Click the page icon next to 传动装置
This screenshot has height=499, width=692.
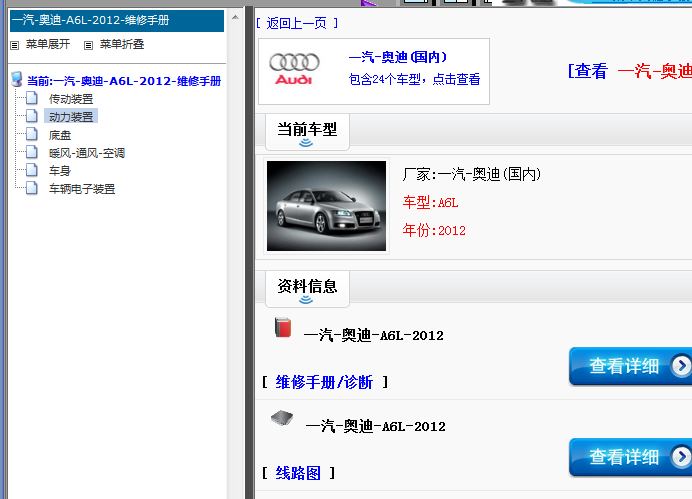[x=32, y=98]
